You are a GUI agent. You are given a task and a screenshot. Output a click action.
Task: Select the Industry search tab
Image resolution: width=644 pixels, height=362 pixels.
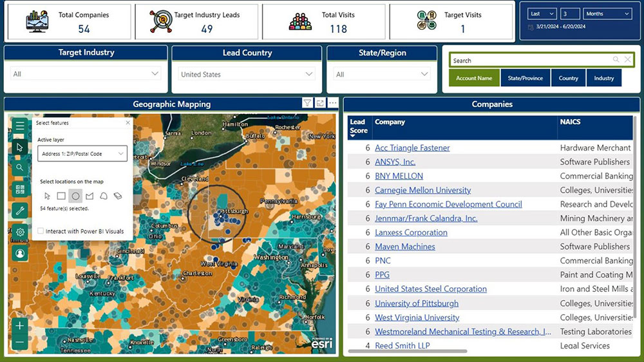tap(604, 78)
